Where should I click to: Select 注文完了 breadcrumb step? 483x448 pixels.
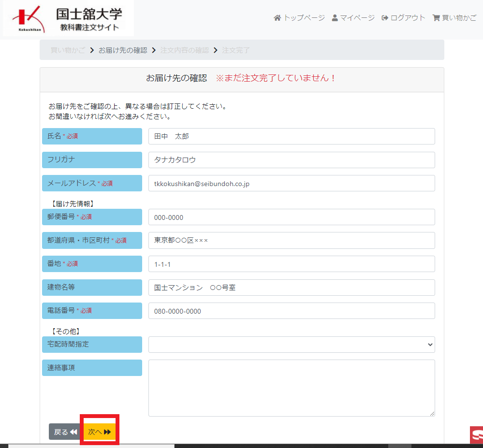tap(236, 50)
